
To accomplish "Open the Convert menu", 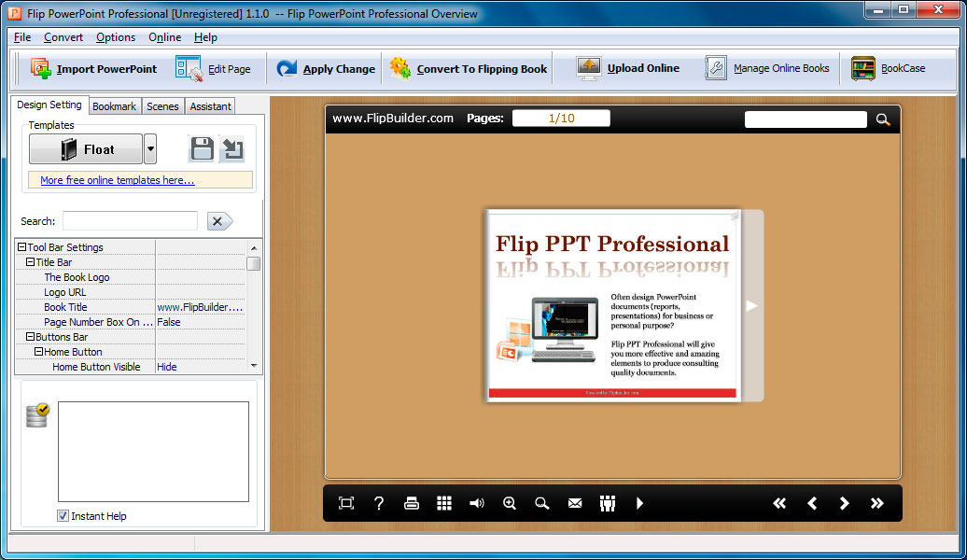I will (63, 37).
